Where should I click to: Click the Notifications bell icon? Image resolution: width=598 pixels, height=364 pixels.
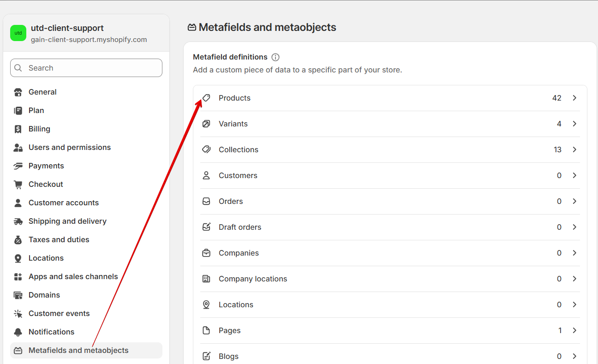pyautogui.click(x=18, y=332)
